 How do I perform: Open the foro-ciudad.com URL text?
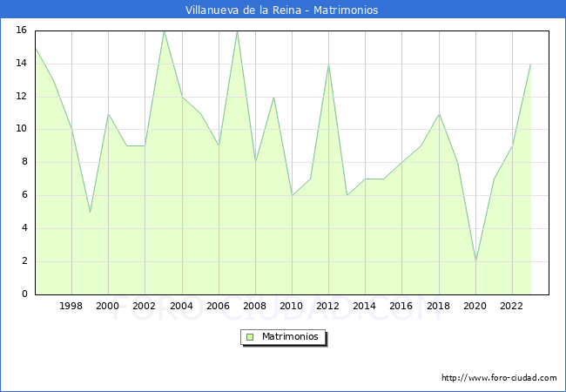[x=499, y=378]
